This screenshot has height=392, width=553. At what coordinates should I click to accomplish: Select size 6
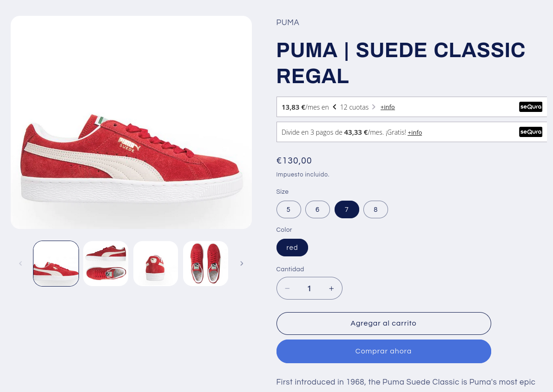317,209
